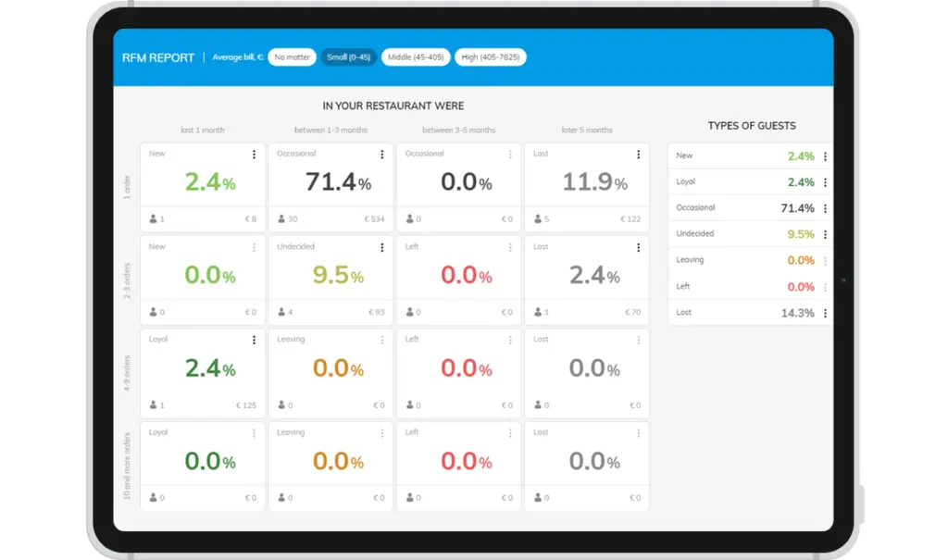Expand options for Lost in Types of Guests
Screen dimensions: 948x560
tap(825, 314)
